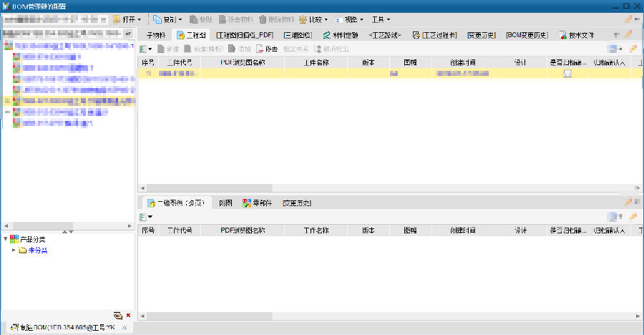644x335 pixels.
Task: Click the hand icon beside the red X
Action: [x=118, y=316]
